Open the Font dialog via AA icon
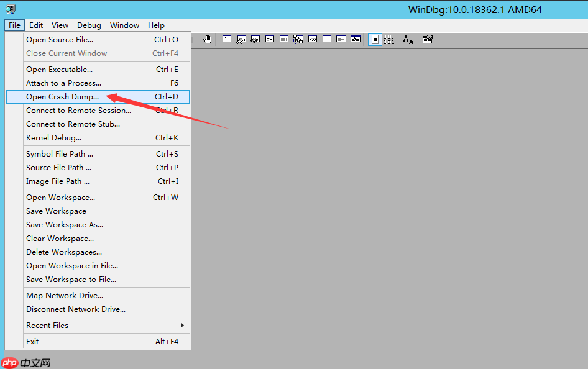This screenshot has width=588, height=369. coord(408,39)
